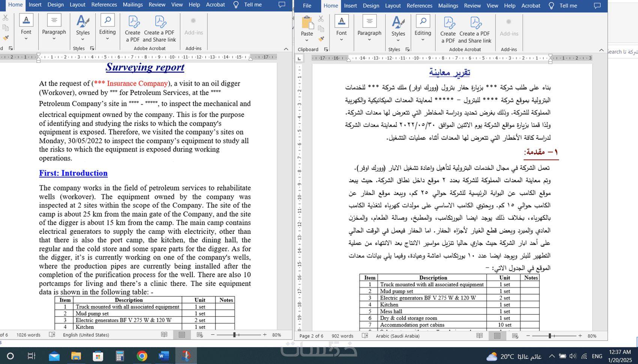Click zoom in plus in the Arabic window status bar
This screenshot has height=364, width=638.
580,336
